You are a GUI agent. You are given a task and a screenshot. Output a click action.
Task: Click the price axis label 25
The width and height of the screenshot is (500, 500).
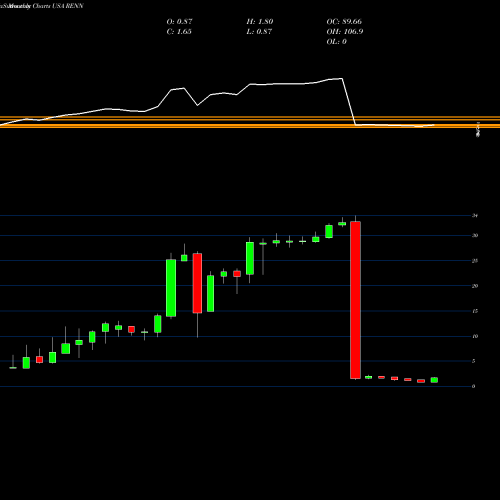[x=475, y=261]
